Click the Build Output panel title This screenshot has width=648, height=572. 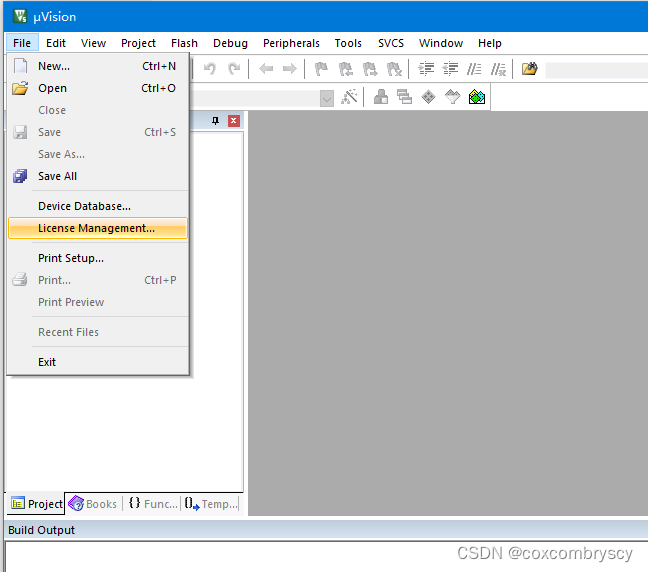click(x=41, y=530)
